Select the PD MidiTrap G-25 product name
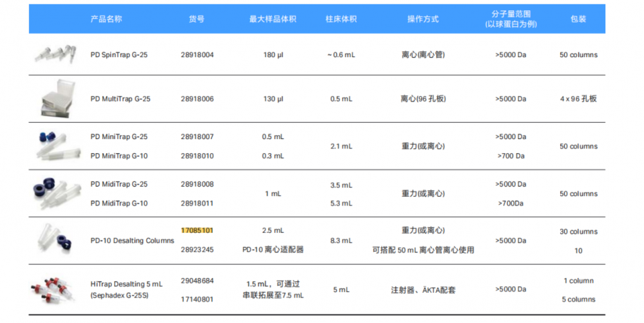 point(119,185)
